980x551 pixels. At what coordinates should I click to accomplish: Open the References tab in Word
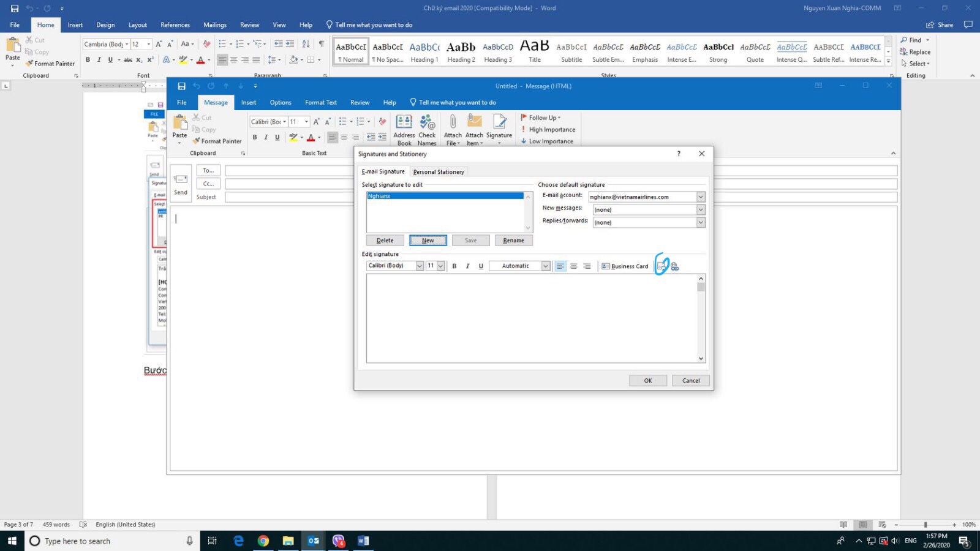coord(175,25)
